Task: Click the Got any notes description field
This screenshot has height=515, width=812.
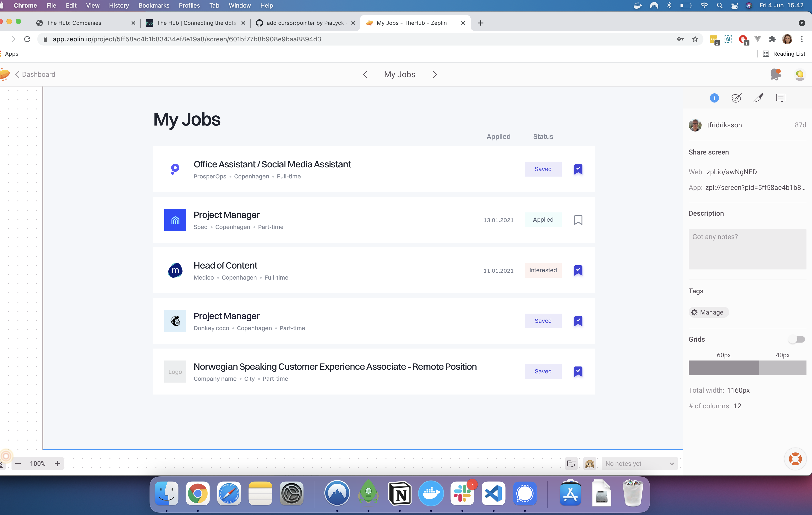Action: click(x=747, y=249)
